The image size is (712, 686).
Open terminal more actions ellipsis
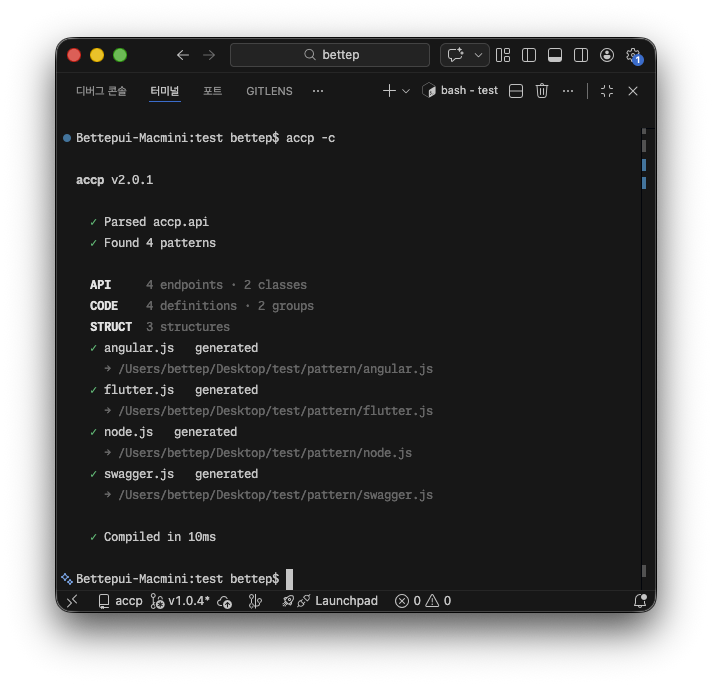pos(568,91)
